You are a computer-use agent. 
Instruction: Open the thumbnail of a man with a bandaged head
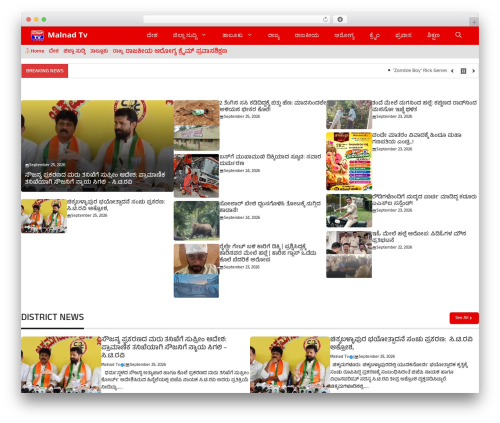coord(196,271)
